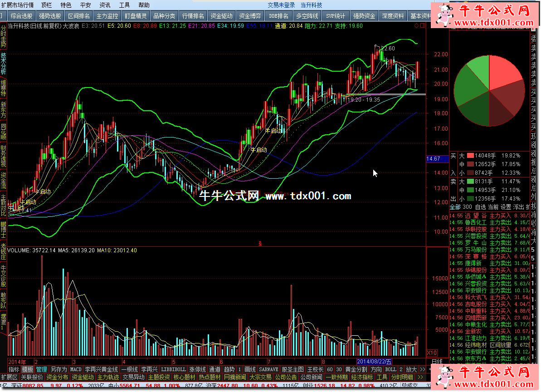Click the >> arrow after 分时明细
The height and width of the screenshot is (392, 541).
coord(420,377)
